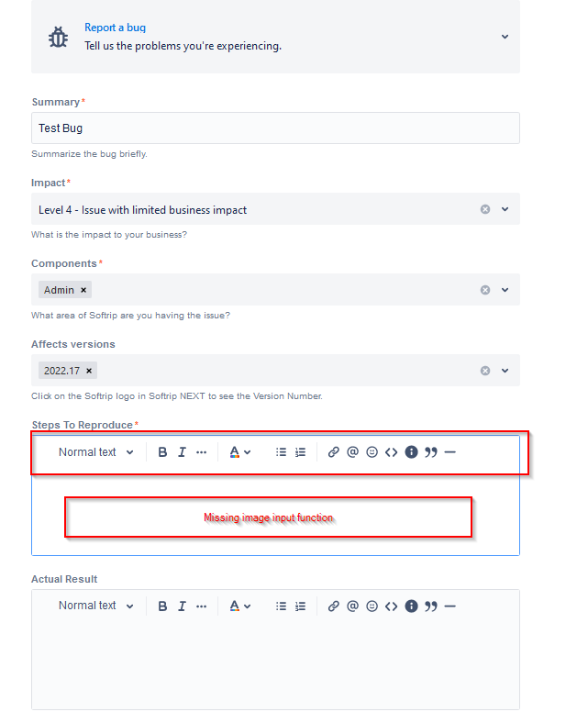This screenshot has height=723, width=588.
Task: Insert info panel in Actual Result editor
Action: click(411, 606)
